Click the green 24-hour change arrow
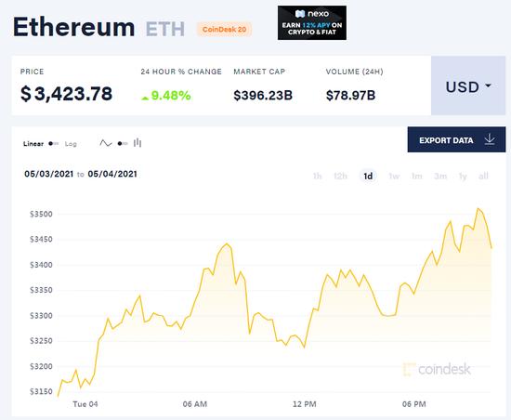Screen dimensions: 511x420 pyautogui.click(x=145, y=98)
